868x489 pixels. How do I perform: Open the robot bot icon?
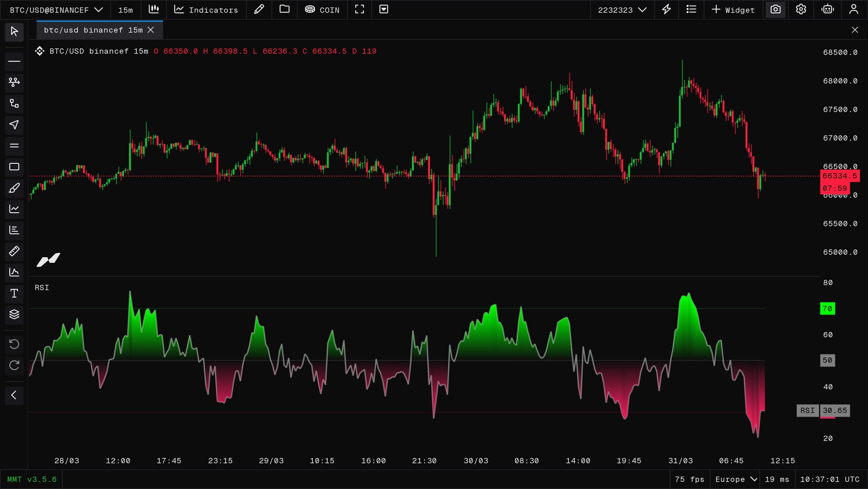click(x=828, y=10)
